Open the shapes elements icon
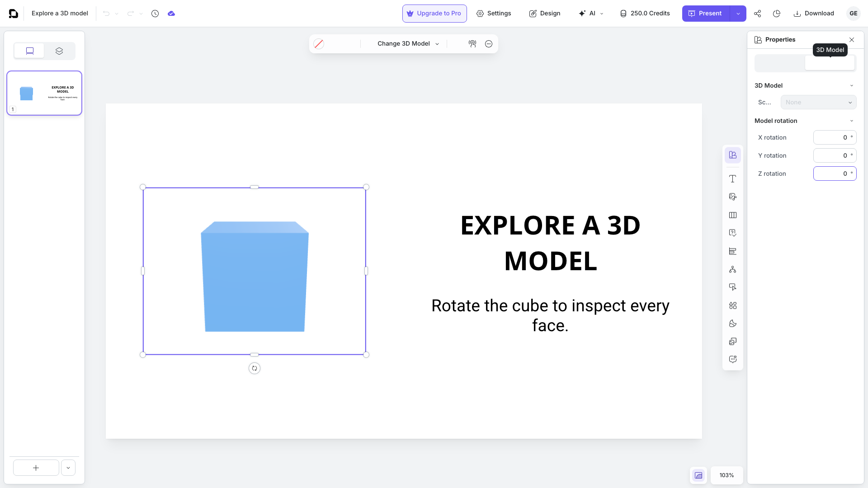The height and width of the screenshot is (488, 868). tap(733, 305)
